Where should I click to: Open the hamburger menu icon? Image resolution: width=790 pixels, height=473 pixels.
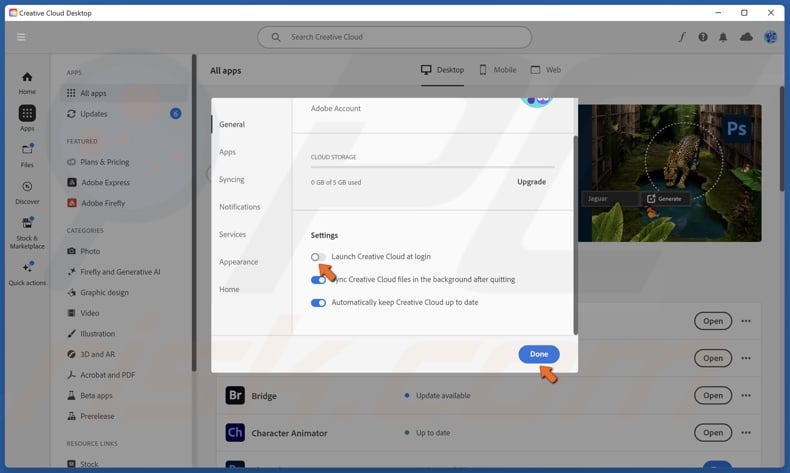click(x=21, y=37)
